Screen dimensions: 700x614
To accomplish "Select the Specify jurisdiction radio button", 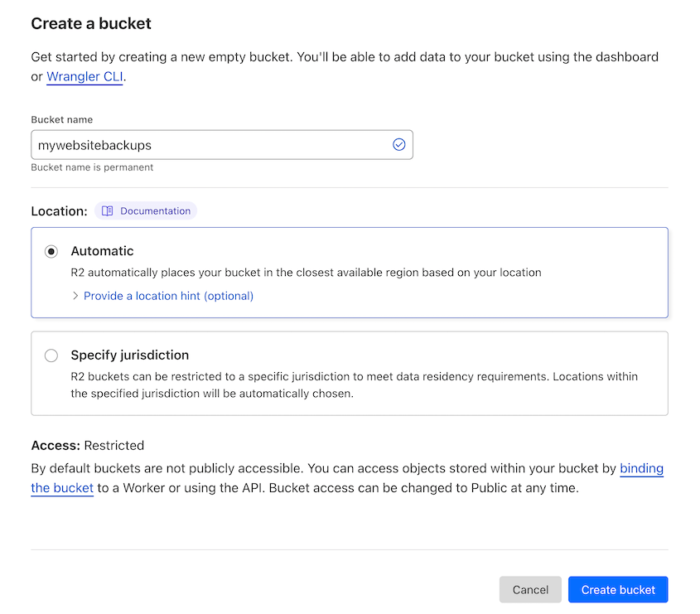I will click(x=51, y=355).
